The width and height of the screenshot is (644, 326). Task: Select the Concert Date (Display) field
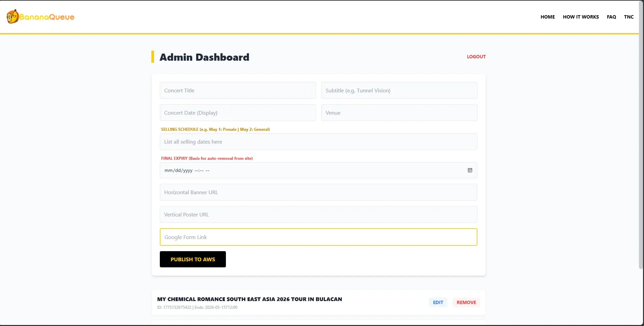238,113
